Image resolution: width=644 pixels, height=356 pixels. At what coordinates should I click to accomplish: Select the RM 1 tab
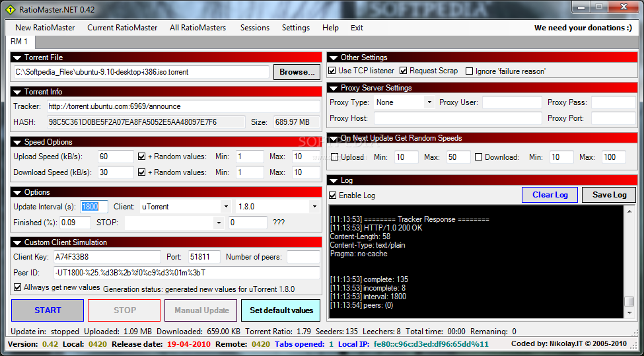click(x=19, y=42)
